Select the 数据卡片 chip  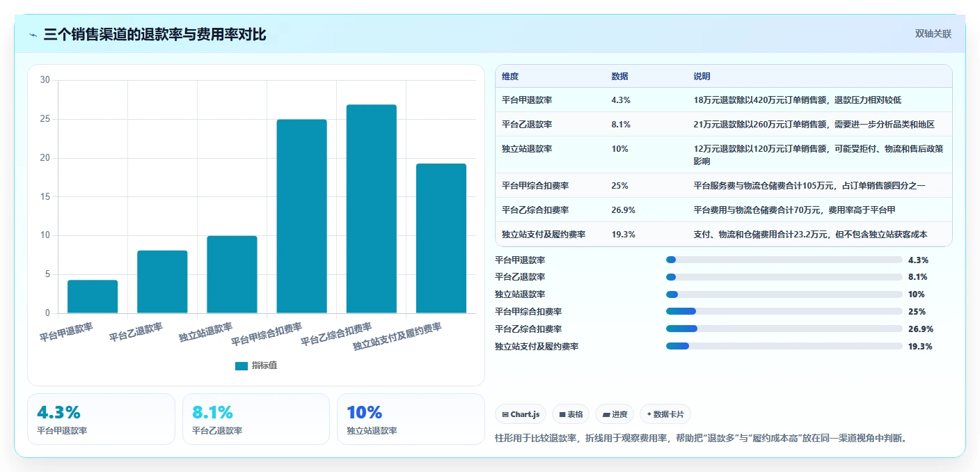(665, 414)
